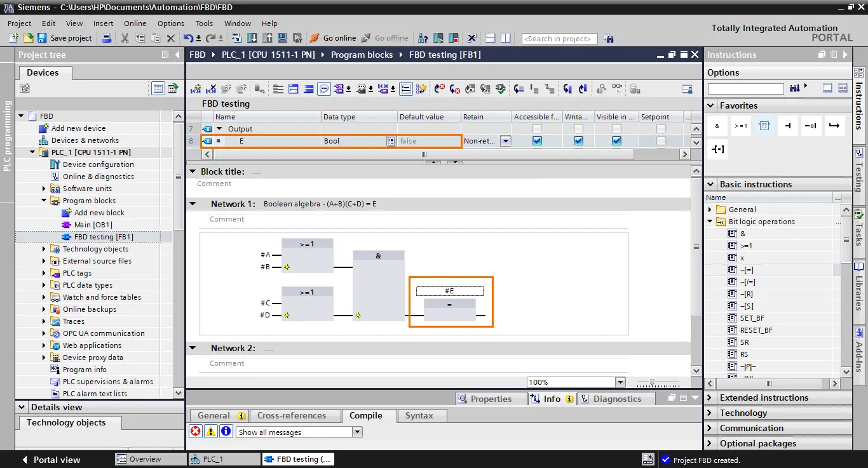This screenshot has width=868, height=468.
Task: Toggle Writable checkbox for variable E
Action: point(578,141)
